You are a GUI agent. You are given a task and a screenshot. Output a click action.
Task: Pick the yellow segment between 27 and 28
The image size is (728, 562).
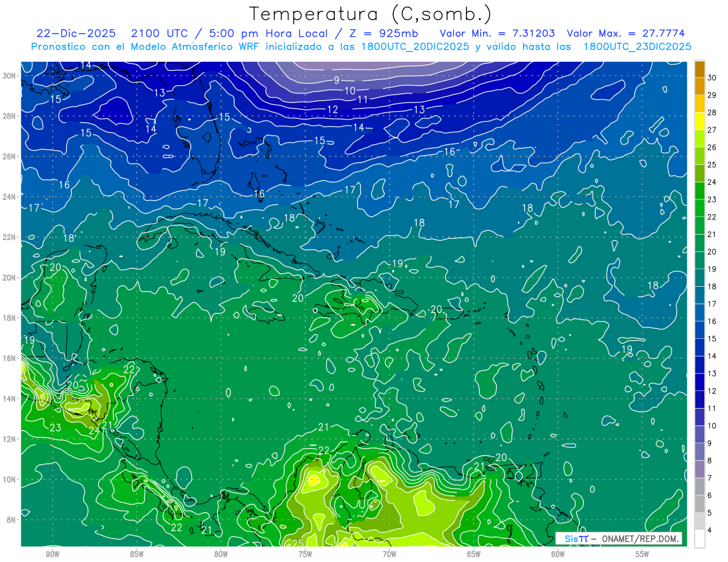700,121
